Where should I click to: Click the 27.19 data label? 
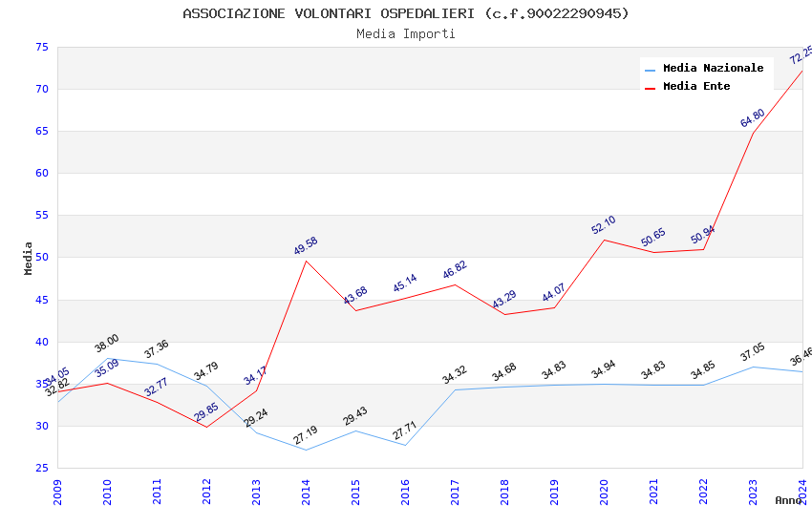[306, 435]
